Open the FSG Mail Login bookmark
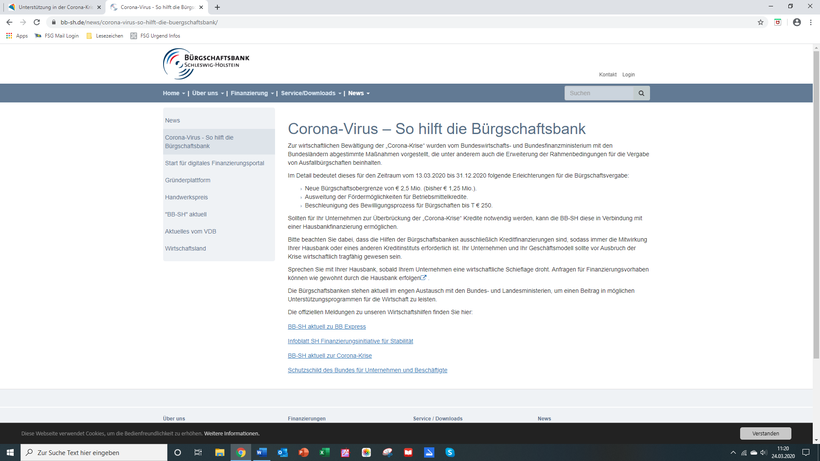The height and width of the screenshot is (461, 820). 56,36
